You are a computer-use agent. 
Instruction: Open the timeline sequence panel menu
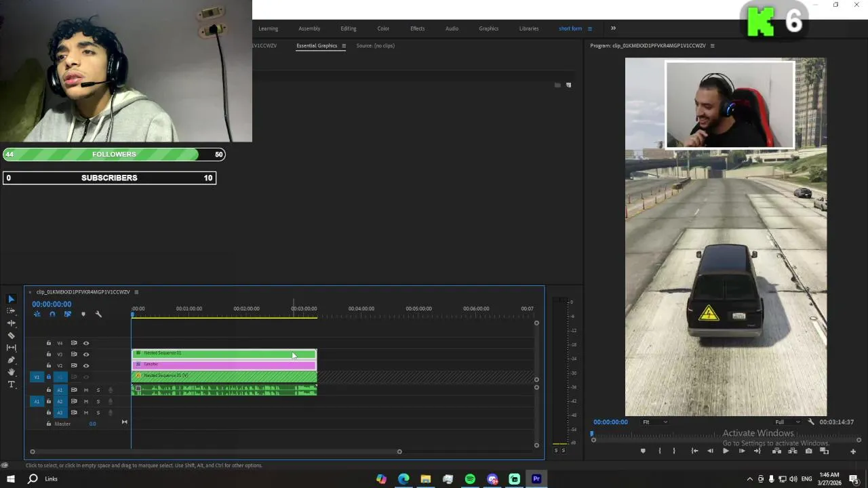pyautogui.click(x=136, y=292)
